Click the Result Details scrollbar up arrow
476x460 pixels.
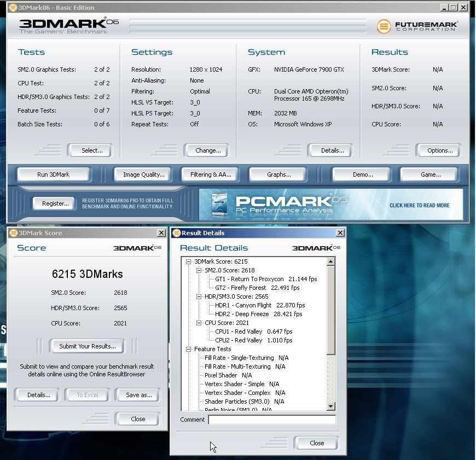click(331, 261)
